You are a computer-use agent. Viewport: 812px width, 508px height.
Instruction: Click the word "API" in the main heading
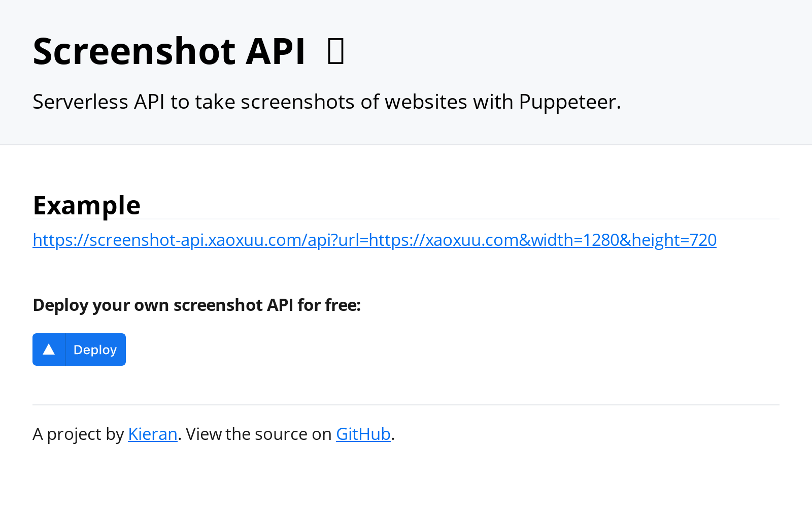(x=275, y=51)
